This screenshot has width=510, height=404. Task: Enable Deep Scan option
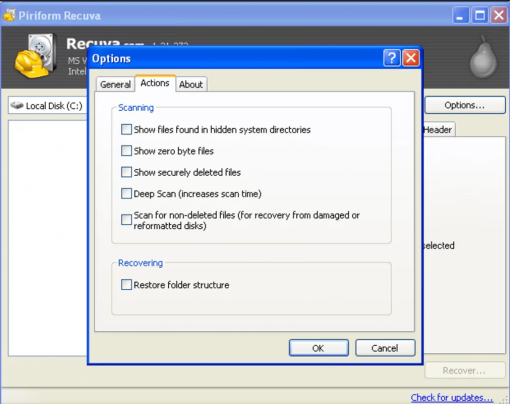coord(126,193)
